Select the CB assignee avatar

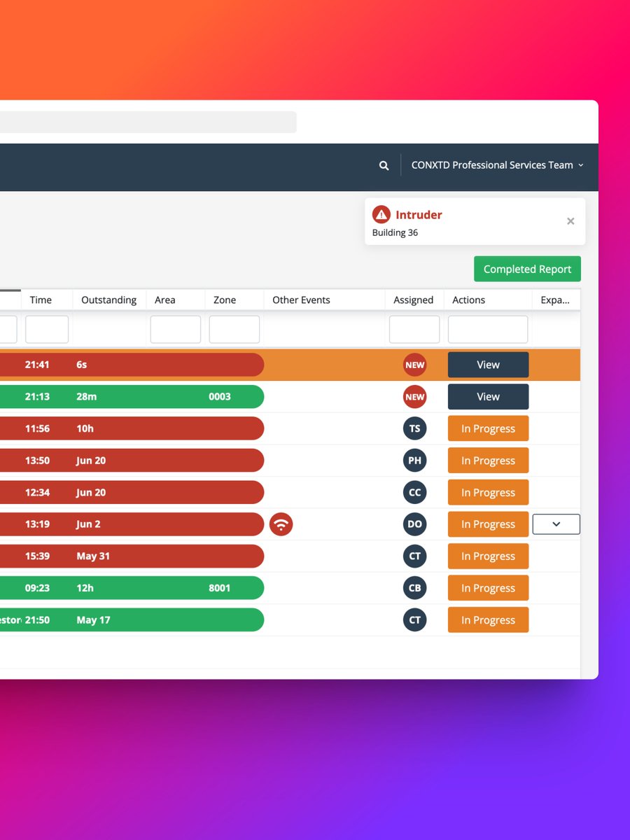[x=415, y=588]
